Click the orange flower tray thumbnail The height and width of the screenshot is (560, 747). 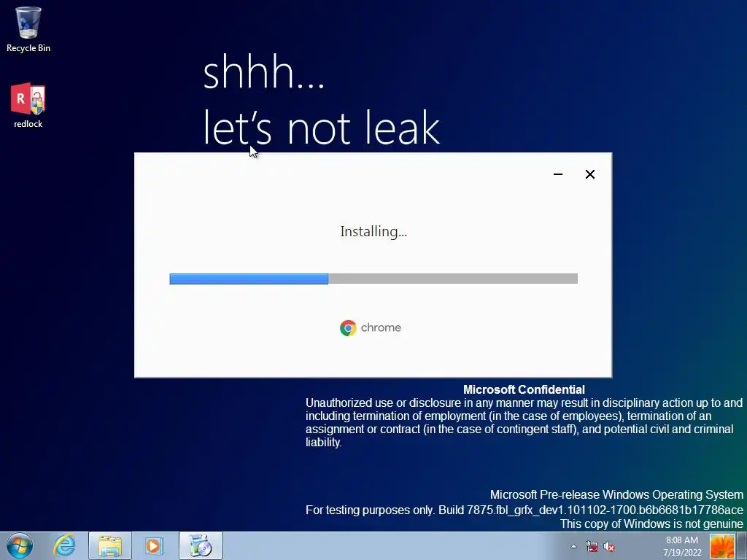coord(721,546)
